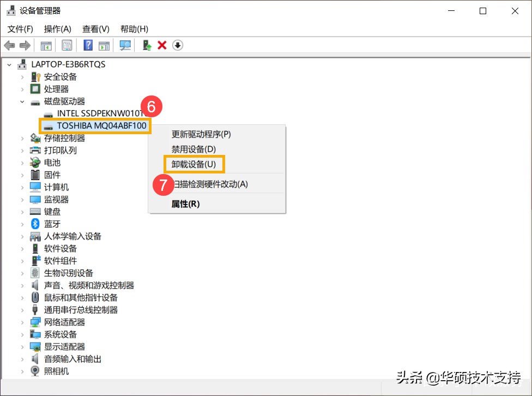Open the 文件(F) menu
The height and width of the screenshot is (396, 532).
(20, 29)
